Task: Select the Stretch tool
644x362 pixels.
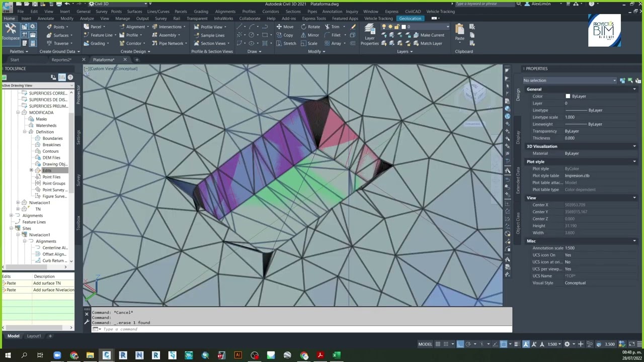Action: pyautogui.click(x=286, y=43)
